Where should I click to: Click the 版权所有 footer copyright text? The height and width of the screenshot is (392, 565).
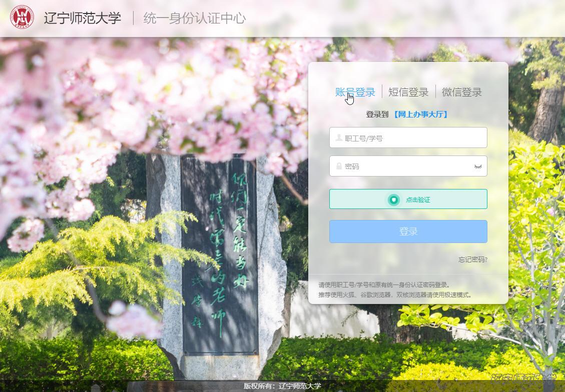[x=282, y=386]
